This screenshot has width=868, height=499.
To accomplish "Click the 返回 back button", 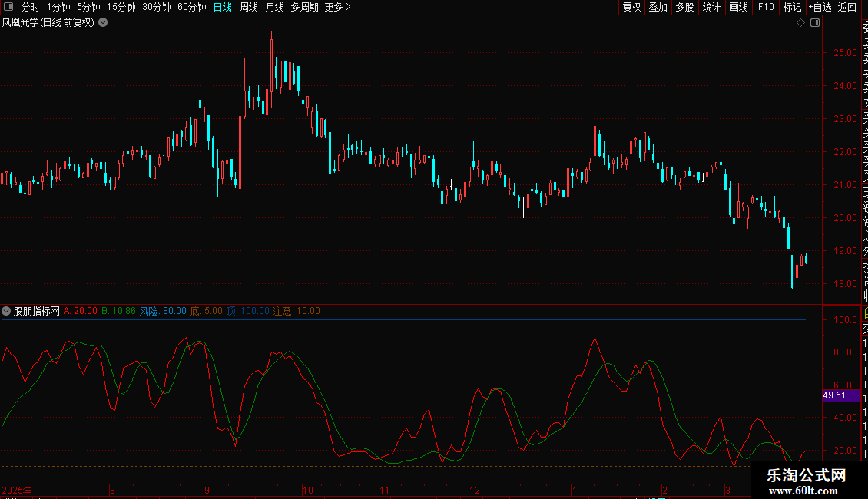I will (x=847, y=7).
